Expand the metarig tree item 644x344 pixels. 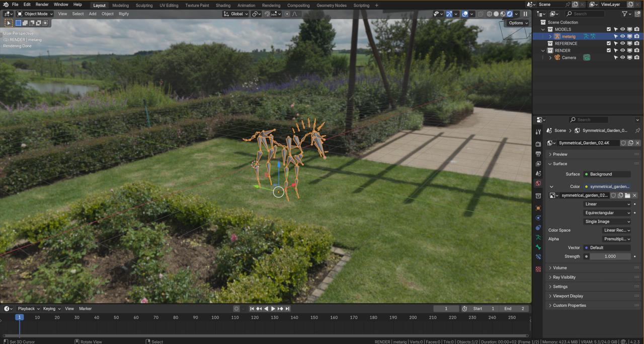click(x=550, y=36)
